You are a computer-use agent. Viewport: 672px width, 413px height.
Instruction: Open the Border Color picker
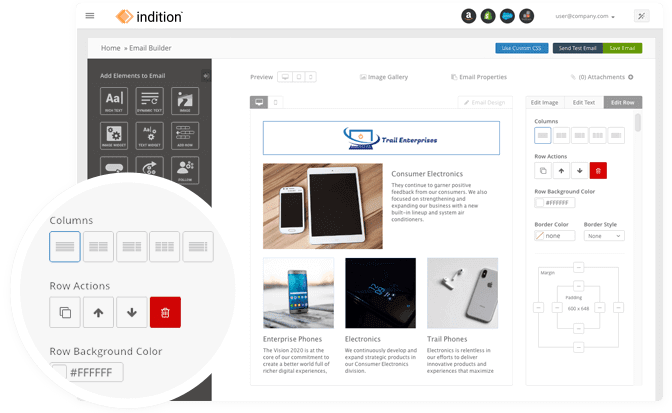[x=555, y=236]
